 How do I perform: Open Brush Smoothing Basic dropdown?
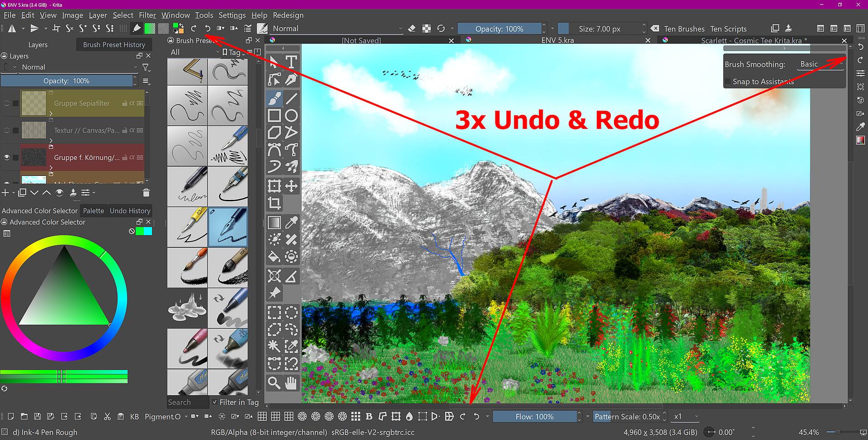(821, 64)
